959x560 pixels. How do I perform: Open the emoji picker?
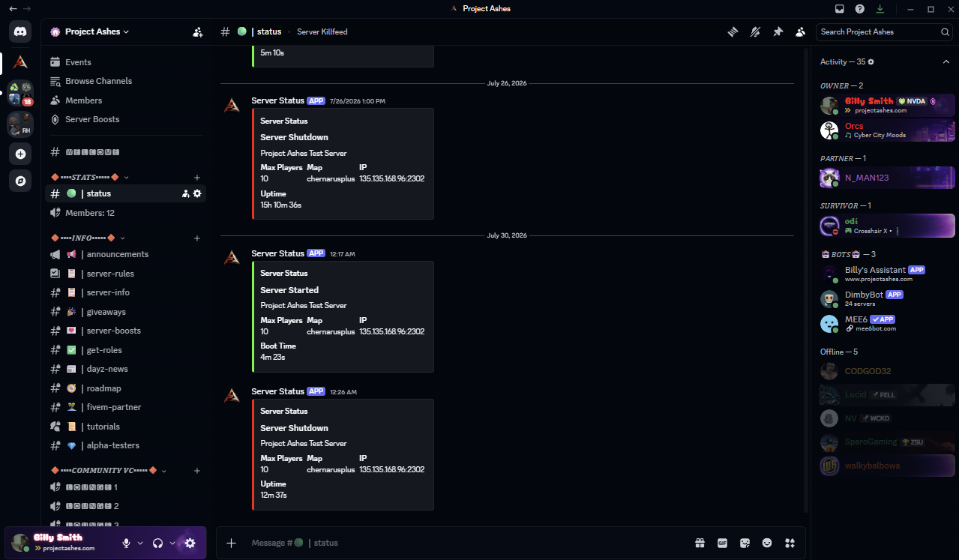pos(767,543)
